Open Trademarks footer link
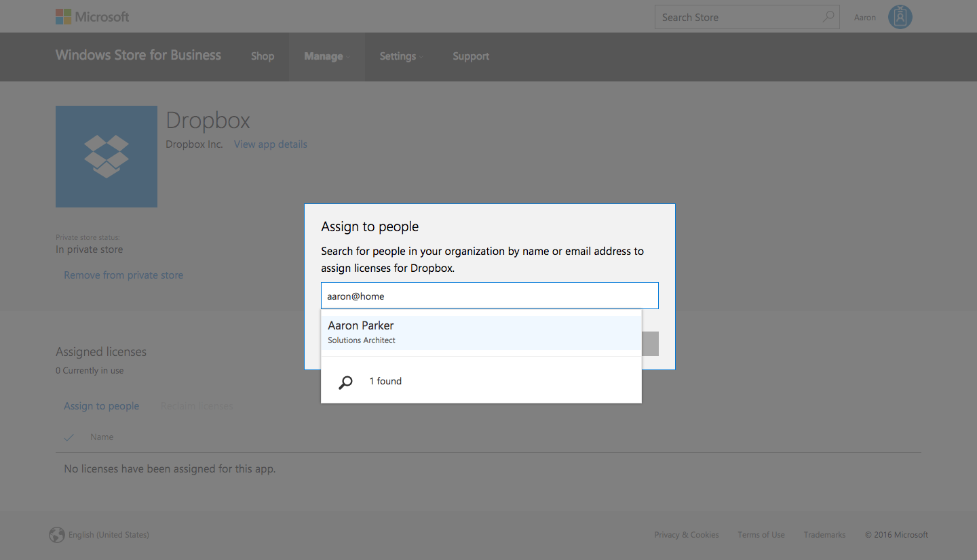Viewport: 977px width, 560px height. [825, 535]
